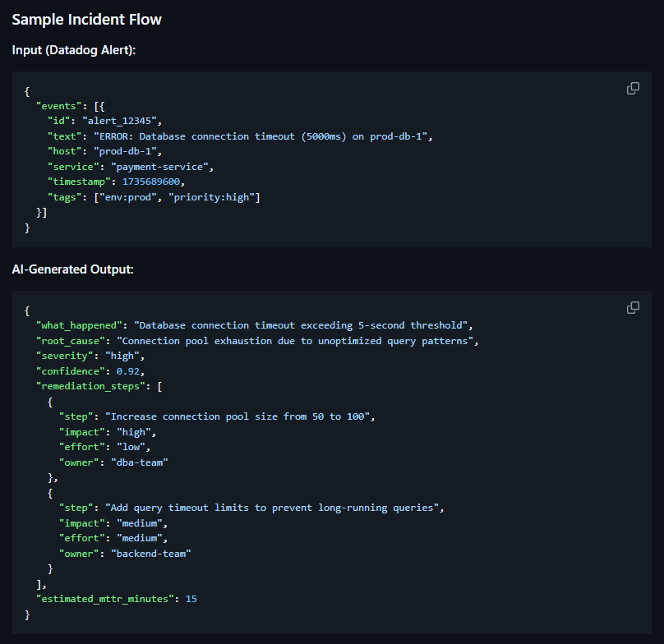The width and height of the screenshot is (664, 644).
Task: Click the "priority:high" tag value
Action: click(x=216, y=198)
